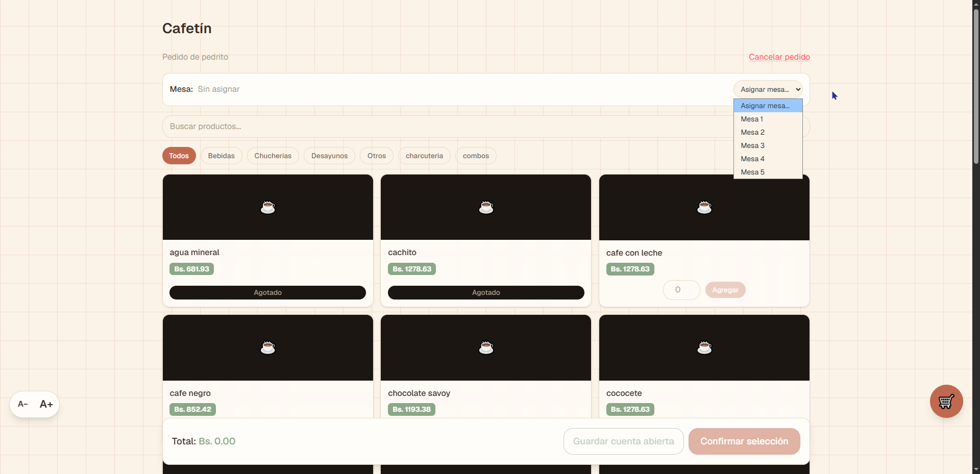Click the Cancelar pedido link
This screenshot has width=980, height=474.
point(779,57)
